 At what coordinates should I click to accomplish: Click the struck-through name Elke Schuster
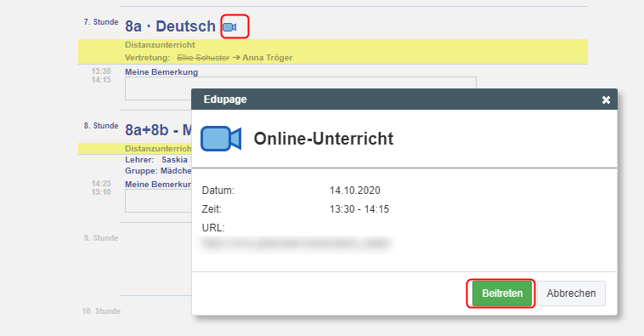[203, 58]
